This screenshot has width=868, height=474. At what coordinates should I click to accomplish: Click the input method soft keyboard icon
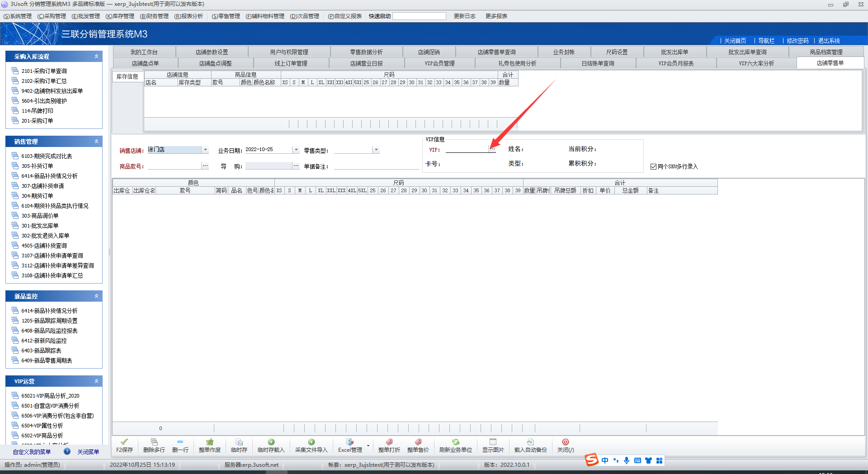click(x=637, y=460)
